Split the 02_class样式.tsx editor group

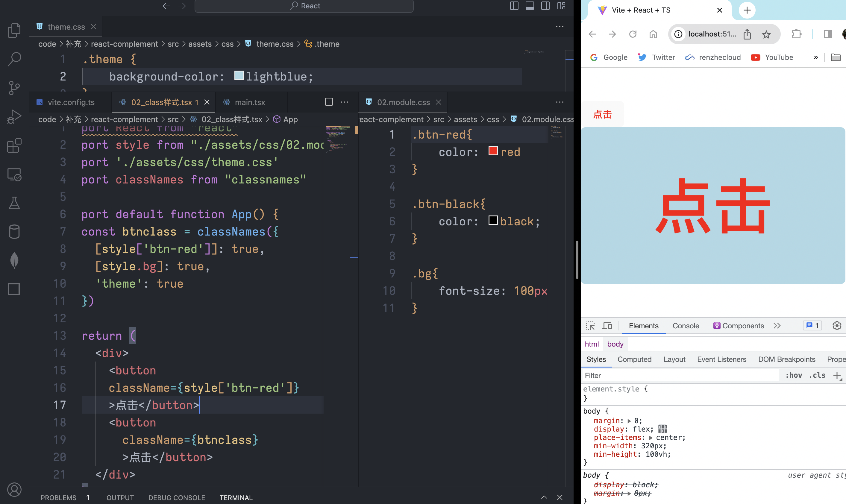click(329, 102)
